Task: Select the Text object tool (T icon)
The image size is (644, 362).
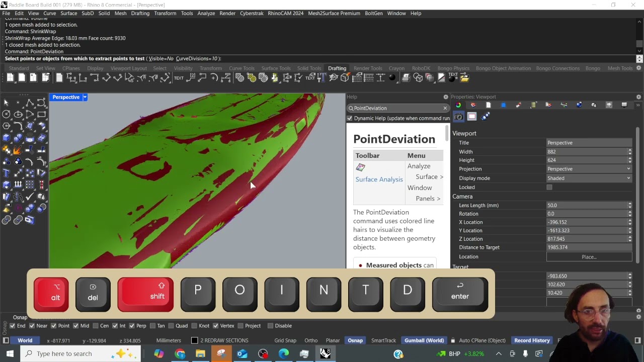Action: coord(6,173)
